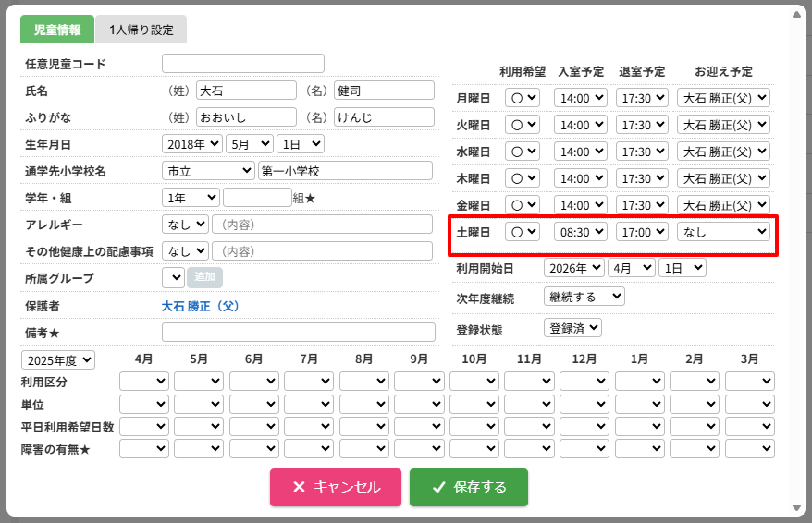Focus the 任意児童コード input field
This screenshot has height=523, width=812.
coord(243,64)
